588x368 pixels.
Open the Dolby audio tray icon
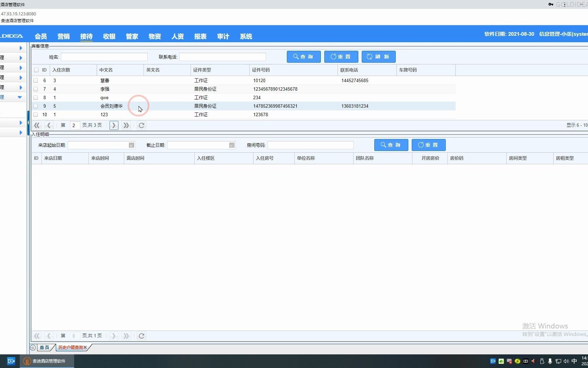point(526,361)
